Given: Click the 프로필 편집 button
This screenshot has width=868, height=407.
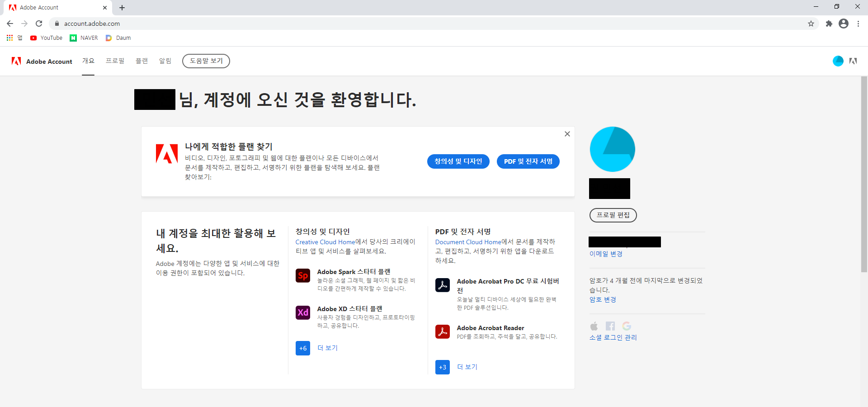Looking at the screenshot, I should click(x=613, y=215).
